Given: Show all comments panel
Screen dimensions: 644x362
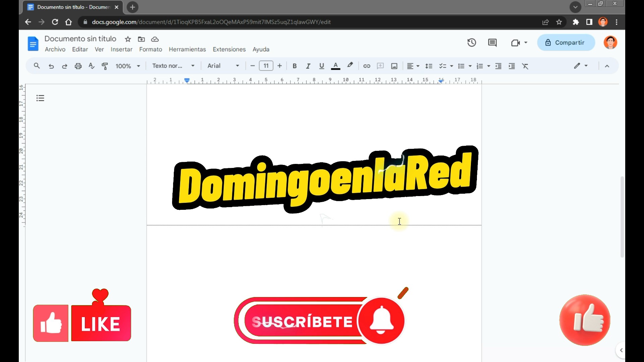Looking at the screenshot, I should [492, 43].
